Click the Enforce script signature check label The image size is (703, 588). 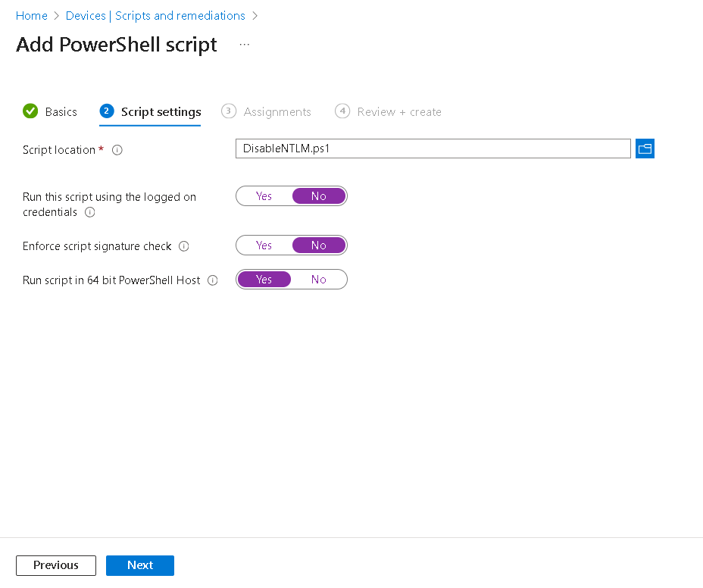pos(97,246)
